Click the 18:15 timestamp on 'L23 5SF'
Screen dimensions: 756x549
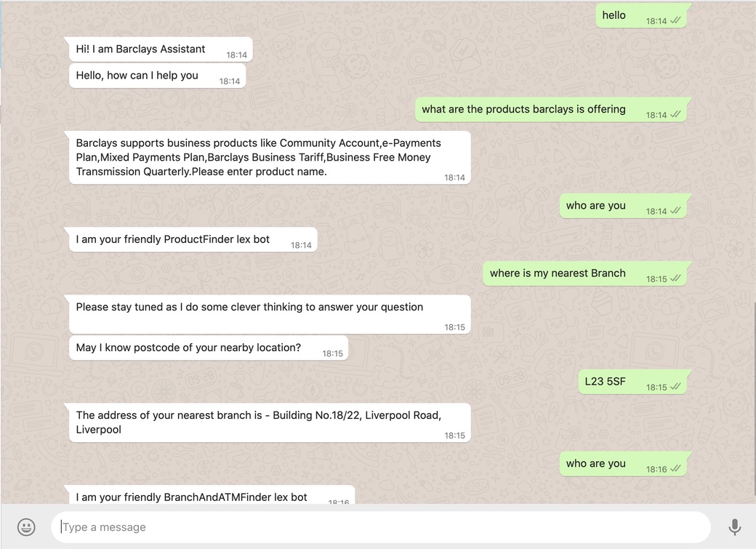(x=656, y=388)
